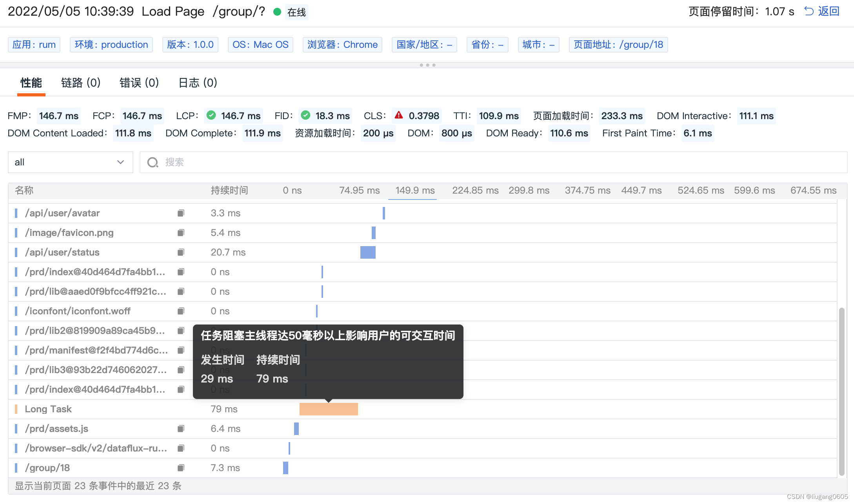Click the 149.9 ms timeline header marker
The width and height of the screenshot is (854, 504).
[x=415, y=190]
